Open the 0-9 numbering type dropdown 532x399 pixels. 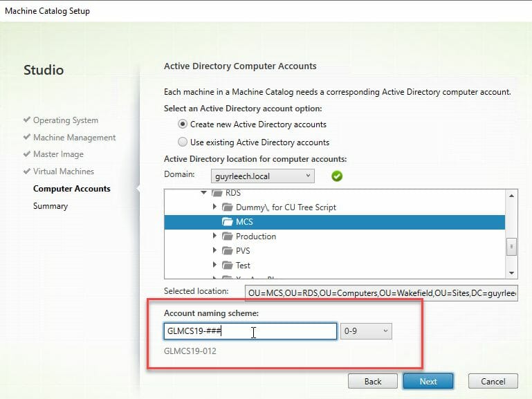tap(366, 331)
